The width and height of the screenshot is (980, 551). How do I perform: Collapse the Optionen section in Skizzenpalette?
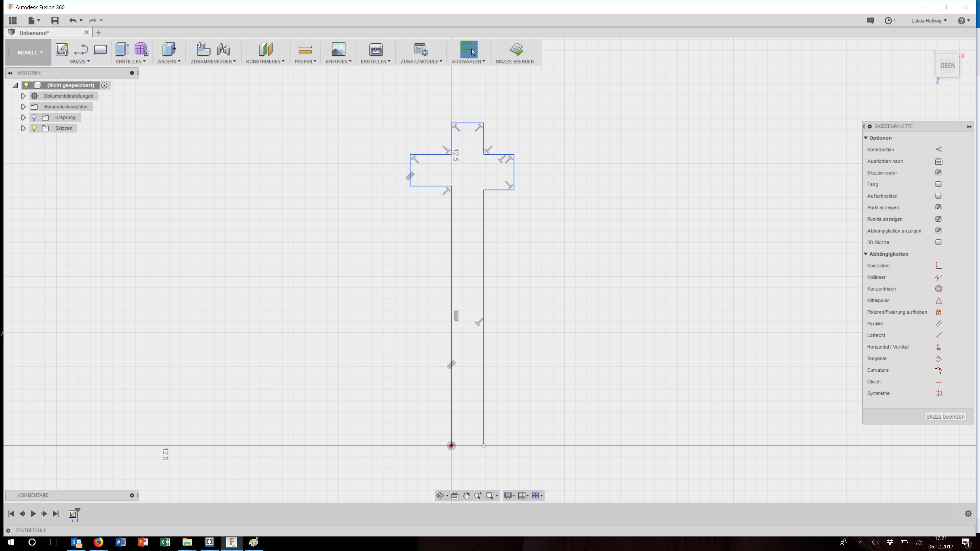[x=866, y=138]
